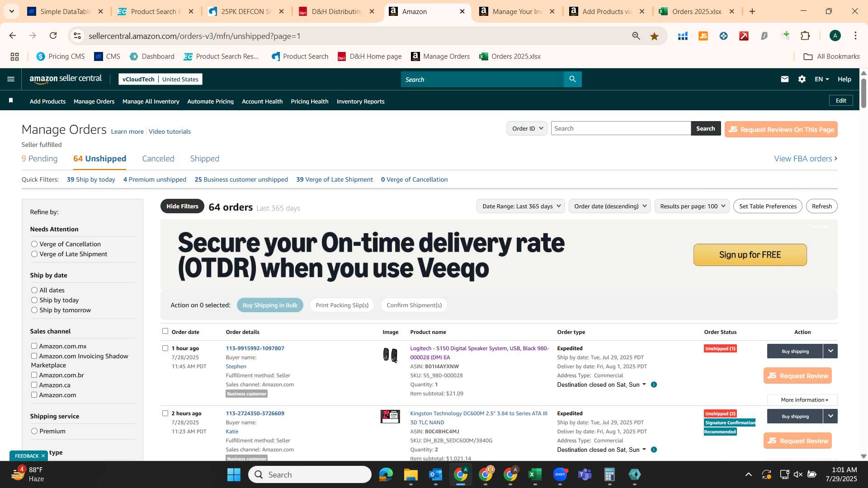Click the Order ID search input field
The width and height of the screenshot is (868, 488).
[620, 128]
